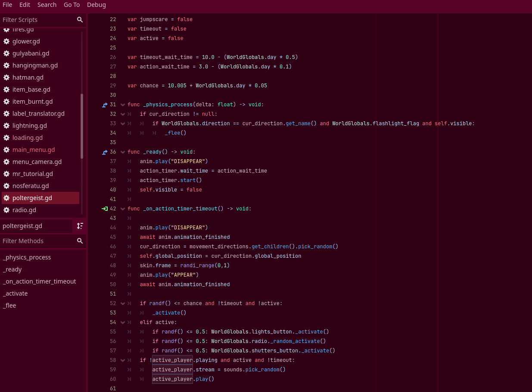The height and width of the screenshot is (392, 532).
Task: Click the line number 42 in gutter
Action: coord(113,209)
